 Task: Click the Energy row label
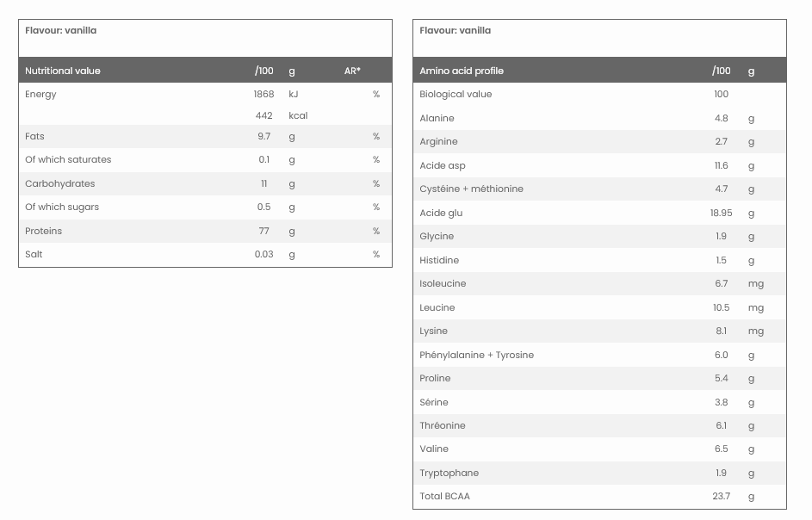(x=40, y=94)
